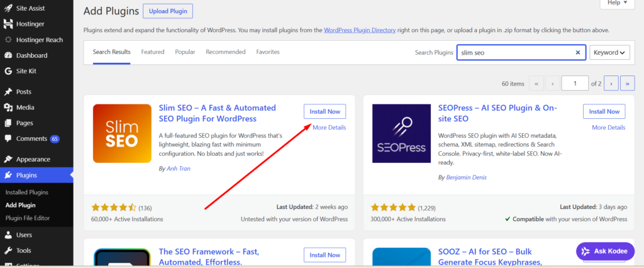The height and width of the screenshot is (268, 644).
Task: Click the Dashboard gauge icon
Action: tap(8, 55)
